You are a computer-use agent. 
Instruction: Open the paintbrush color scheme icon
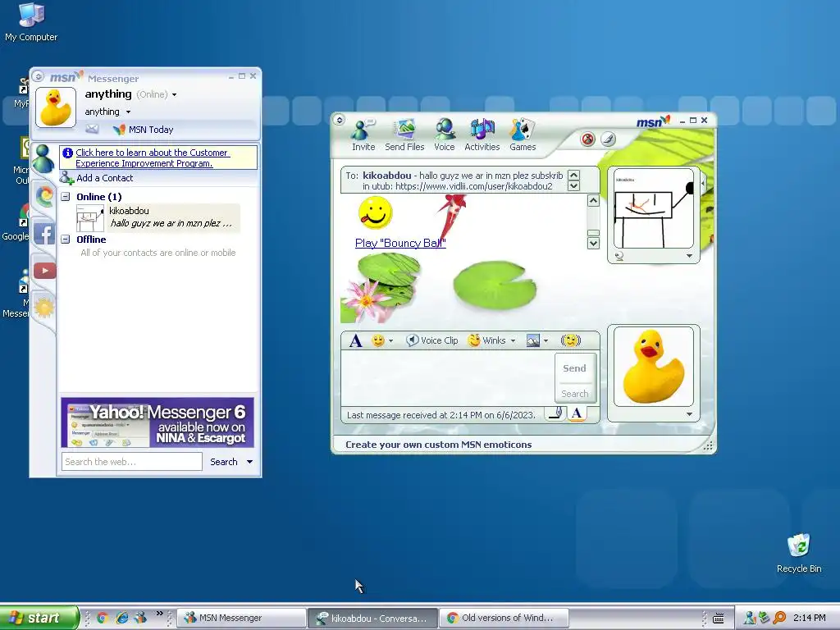tap(608, 139)
